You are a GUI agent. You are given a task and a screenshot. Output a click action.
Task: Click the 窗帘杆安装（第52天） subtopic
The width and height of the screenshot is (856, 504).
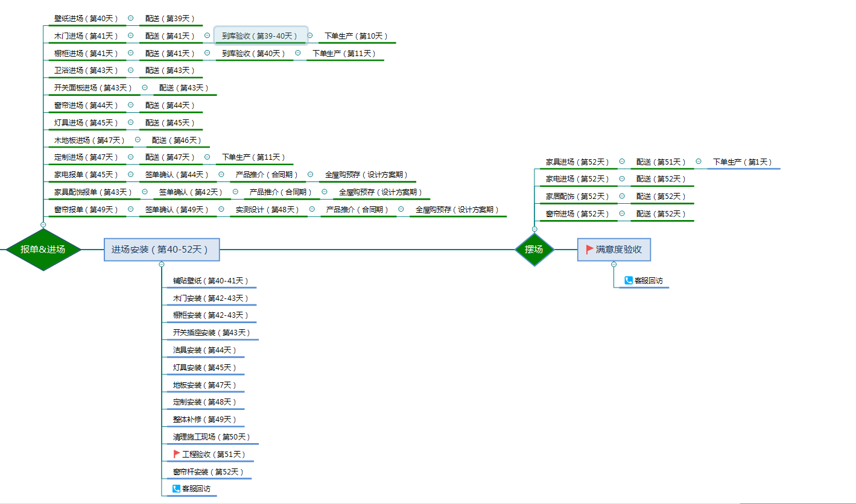tap(208, 471)
